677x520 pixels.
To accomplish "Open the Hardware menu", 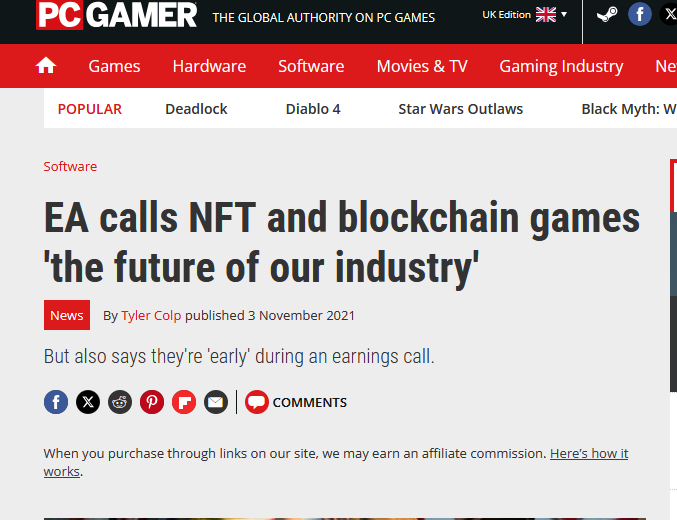I will click(209, 66).
